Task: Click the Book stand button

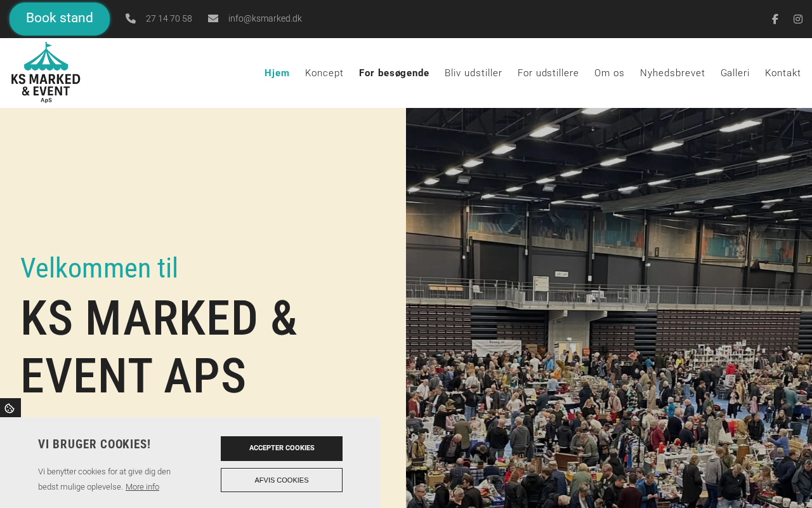Action: (x=60, y=18)
